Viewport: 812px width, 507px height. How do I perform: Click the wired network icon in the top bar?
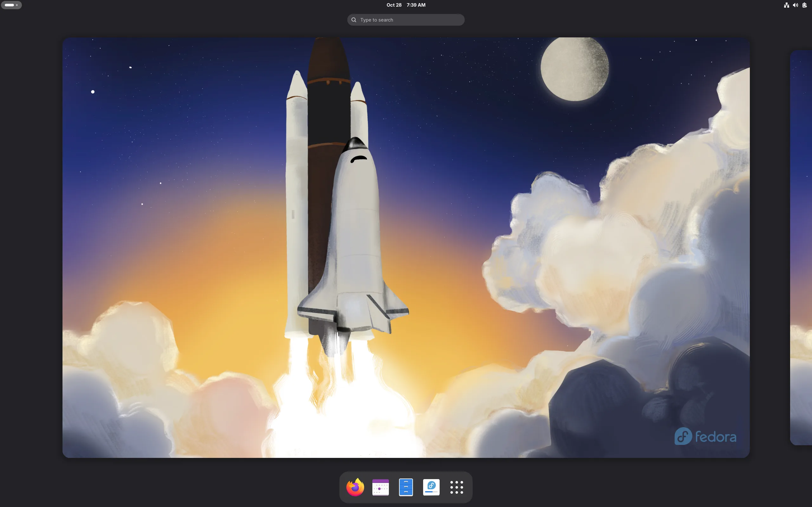coord(786,5)
